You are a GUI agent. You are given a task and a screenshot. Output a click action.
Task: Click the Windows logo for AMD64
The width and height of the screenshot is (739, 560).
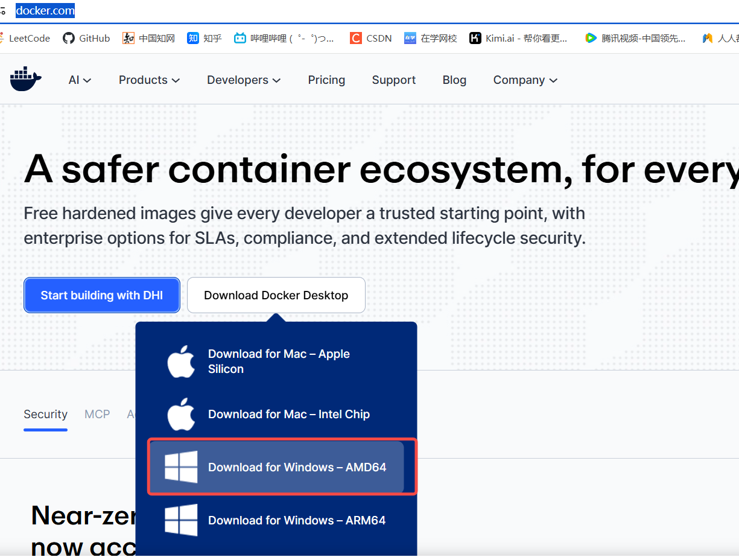[x=181, y=467]
